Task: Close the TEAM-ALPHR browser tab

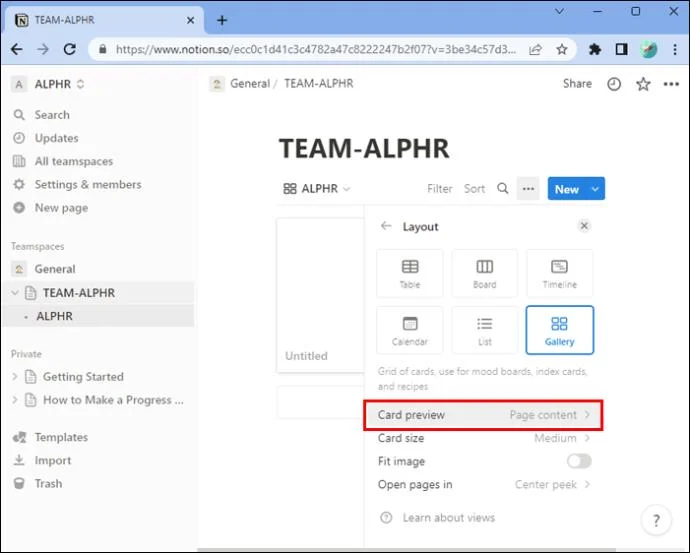Action: click(191, 20)
